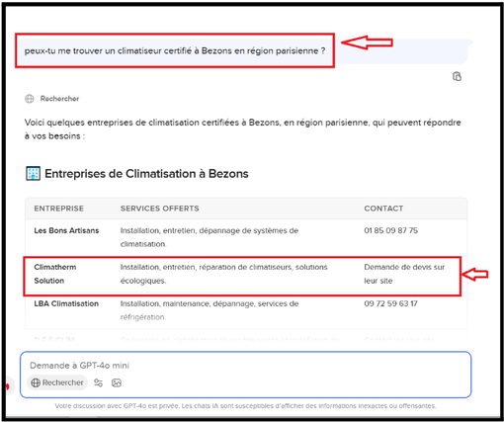Click the 'Rechercher' status label above response
Image resolution: width=504 pixels, height=422 pixels.
pyautogui.click(x=59, y=99)
